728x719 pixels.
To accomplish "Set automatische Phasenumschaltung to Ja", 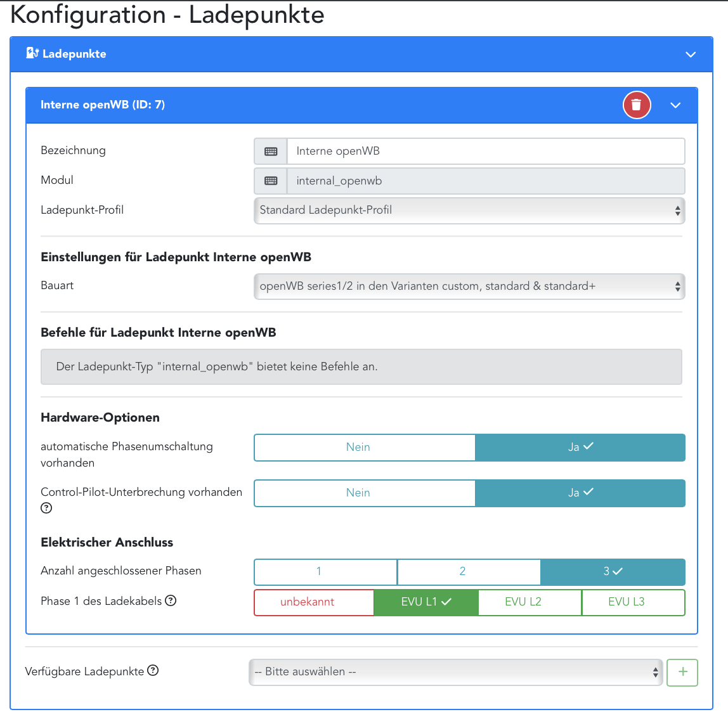I will point(580,448).
